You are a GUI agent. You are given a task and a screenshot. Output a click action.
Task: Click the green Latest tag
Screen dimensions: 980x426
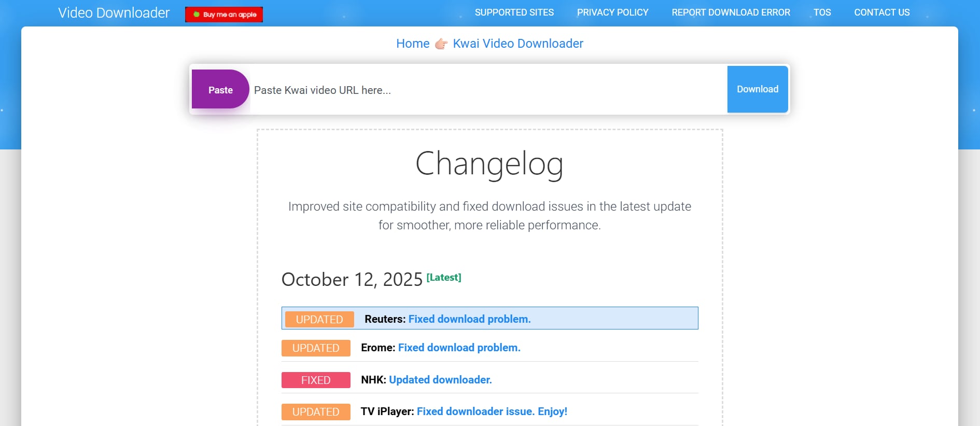coord(443,278)
